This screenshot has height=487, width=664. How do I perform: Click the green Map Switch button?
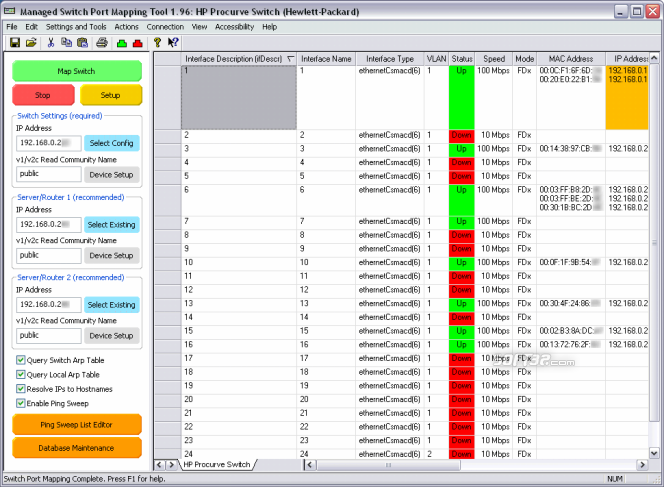tap(77, 71)
